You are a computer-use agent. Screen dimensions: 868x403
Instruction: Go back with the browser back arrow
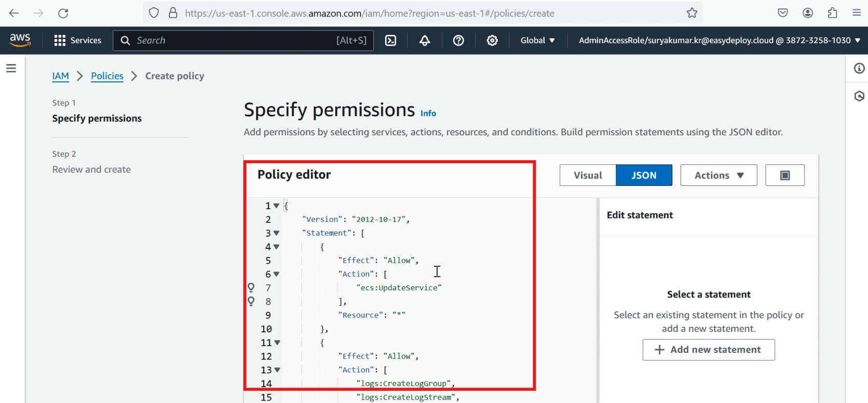(x=14, y=13)
